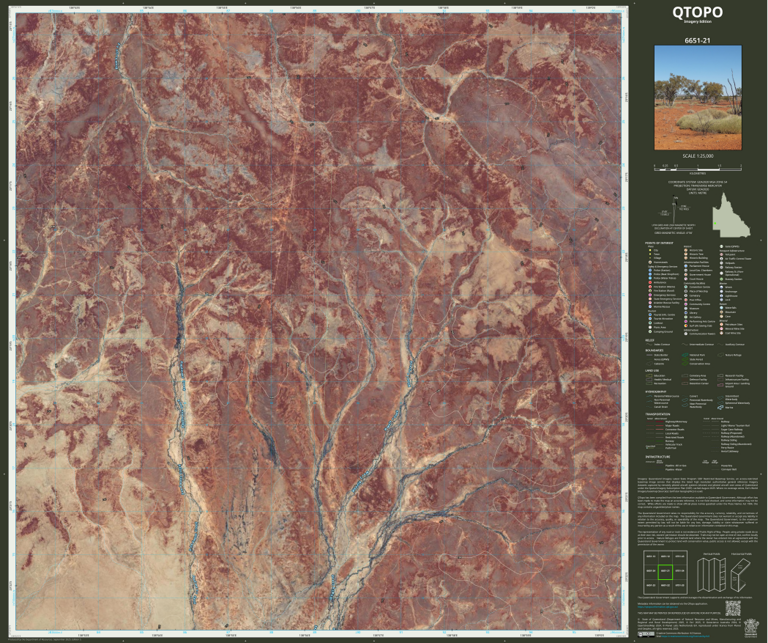
Task: Open the outback landscape photo thumbnail
Action: coord(698,98)
